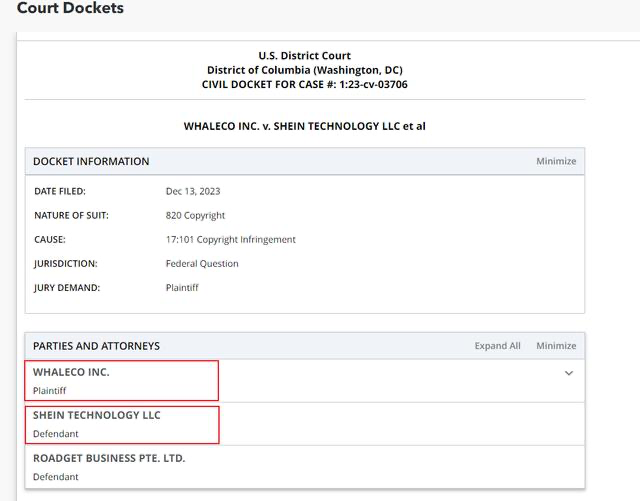Viewport: 640px width, 501px height.
Task: Click the civil docket case number line
Action: point(304,85)
